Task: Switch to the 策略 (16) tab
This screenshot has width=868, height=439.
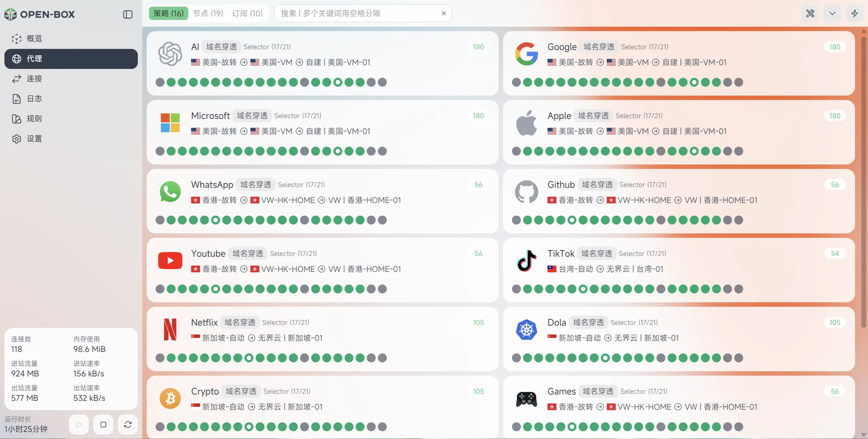Action: click(168, 13)
